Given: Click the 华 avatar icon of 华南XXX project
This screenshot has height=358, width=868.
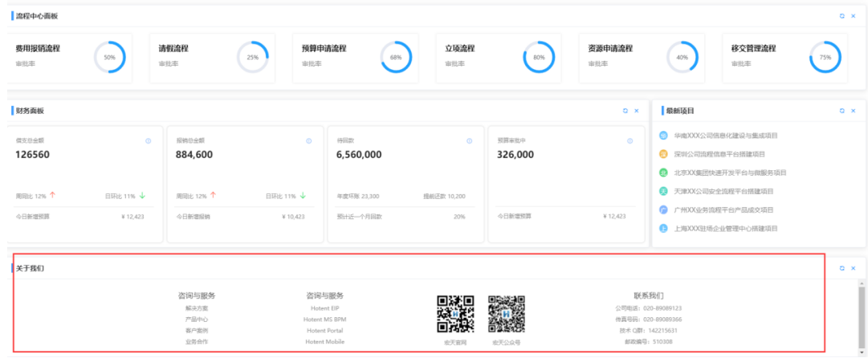Looking at the screenshot, I should (x=664, y=135).
